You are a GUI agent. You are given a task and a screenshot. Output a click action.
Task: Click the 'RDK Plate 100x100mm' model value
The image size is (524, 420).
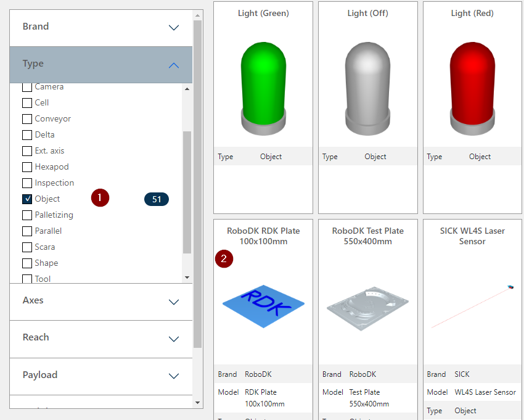click(264, 398)
